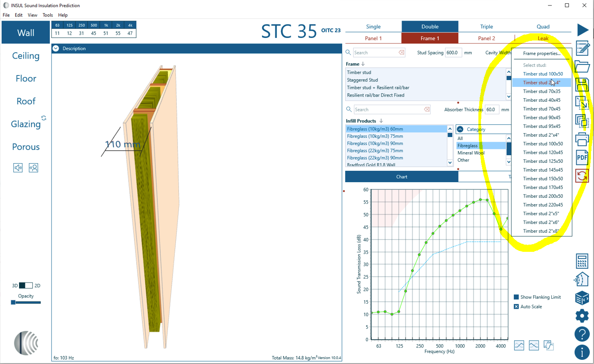Click the red refresh arrows icon

point(582,175)
